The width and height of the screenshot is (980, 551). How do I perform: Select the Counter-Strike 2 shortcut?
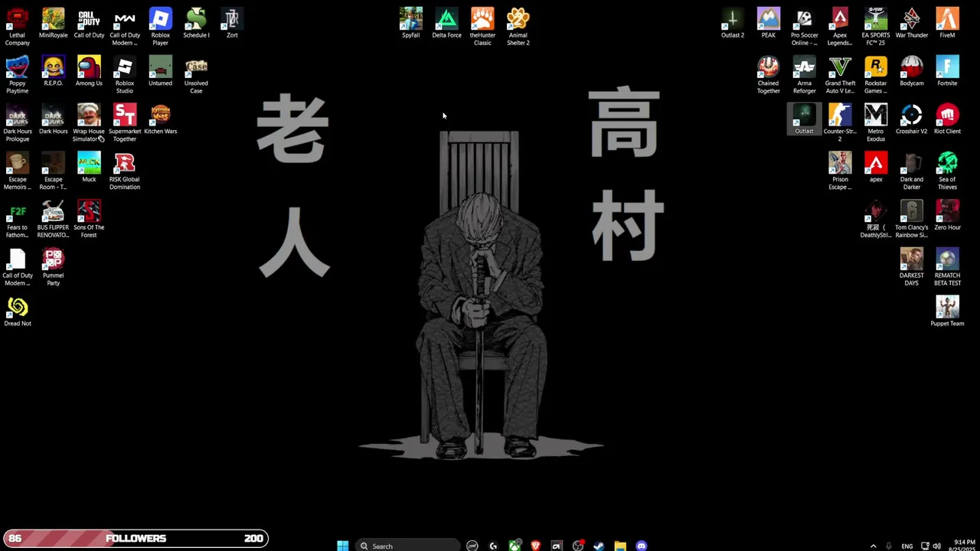pos(840,123)
